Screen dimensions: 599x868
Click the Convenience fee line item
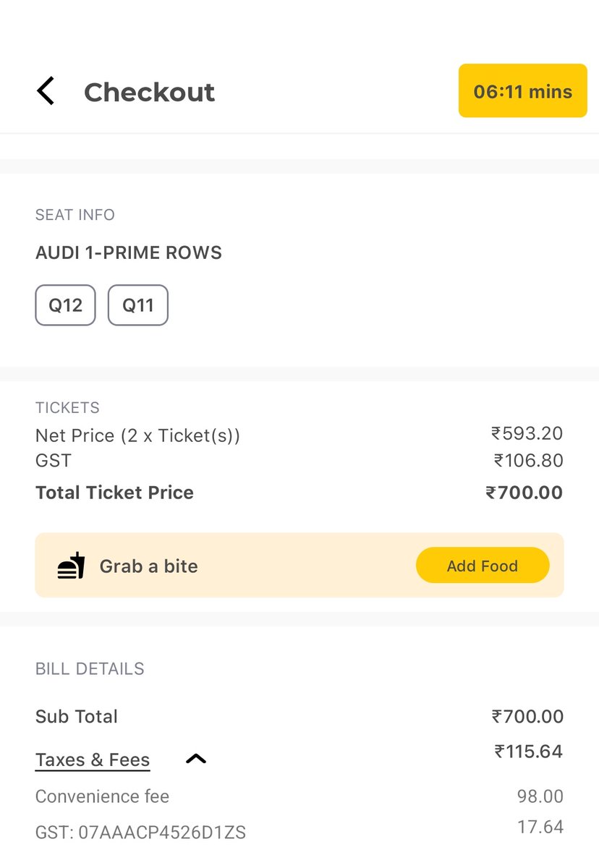coord(102,796)
